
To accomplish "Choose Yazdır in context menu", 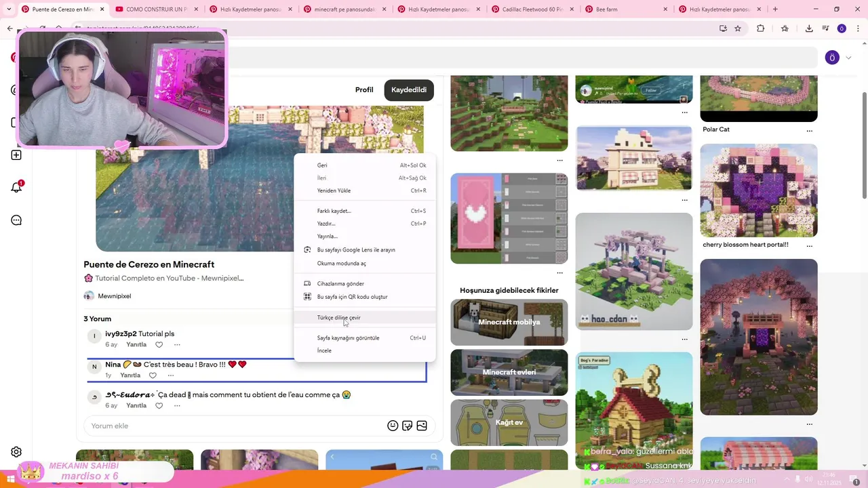I will [x=365, y=224].
